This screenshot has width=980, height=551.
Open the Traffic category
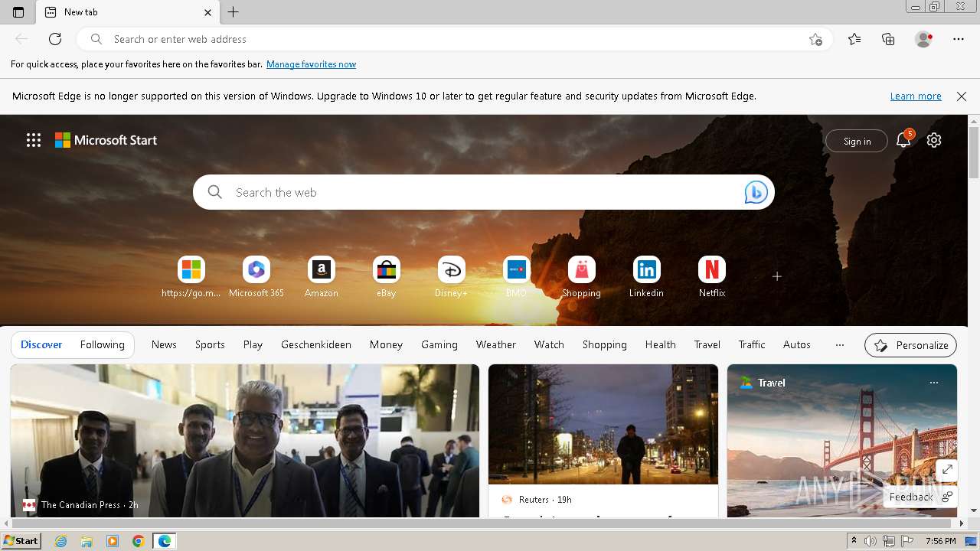coord(752,345)
